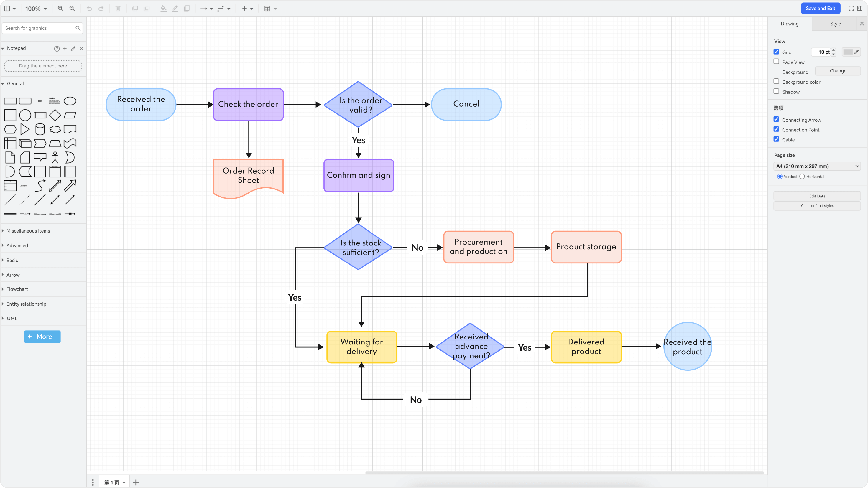Select the Zoom Out tool
868x488 pixels.
(72, 9)
